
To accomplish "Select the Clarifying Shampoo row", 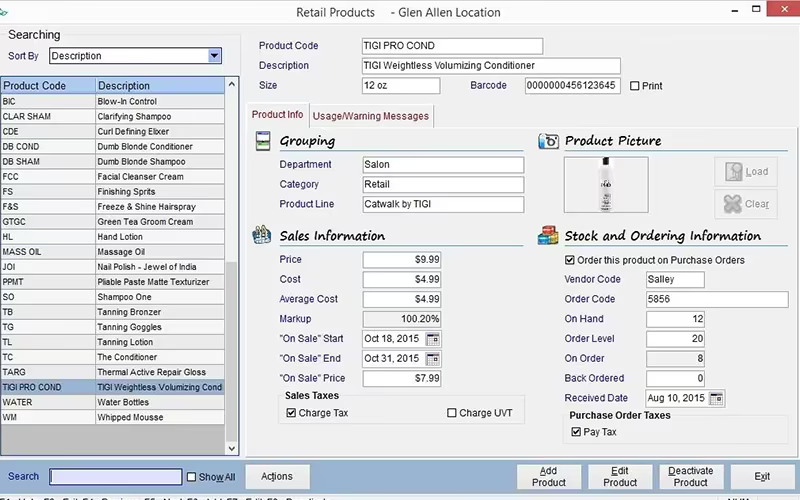I will tap(112, 116).
